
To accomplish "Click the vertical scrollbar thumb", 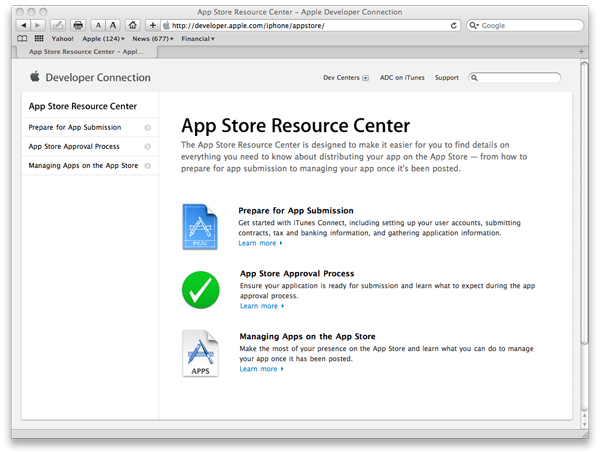I will [584, 203].
